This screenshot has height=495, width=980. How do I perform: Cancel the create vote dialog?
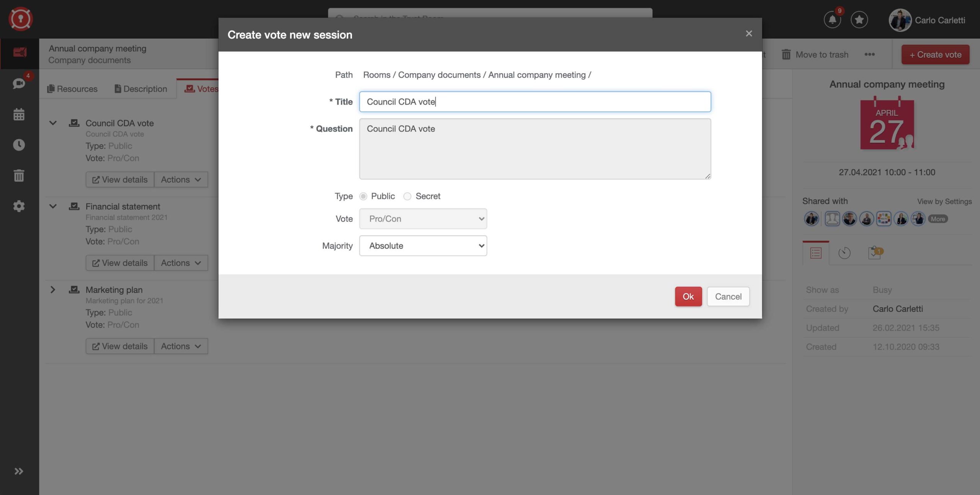pyautogui.click(x=728, y=296)
